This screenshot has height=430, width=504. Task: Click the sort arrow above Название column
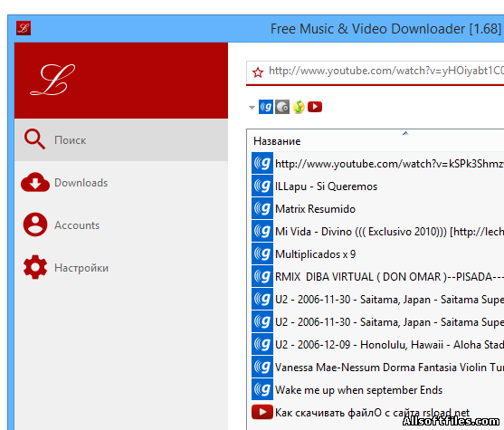pos(405,133)
